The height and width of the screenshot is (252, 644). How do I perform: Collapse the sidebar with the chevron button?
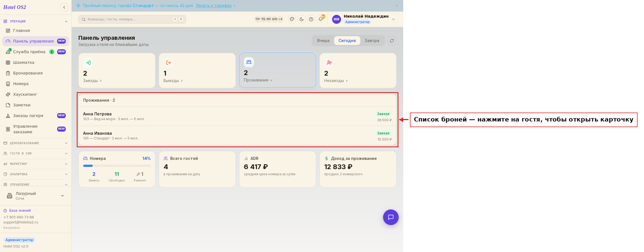[x=64, y=7]
